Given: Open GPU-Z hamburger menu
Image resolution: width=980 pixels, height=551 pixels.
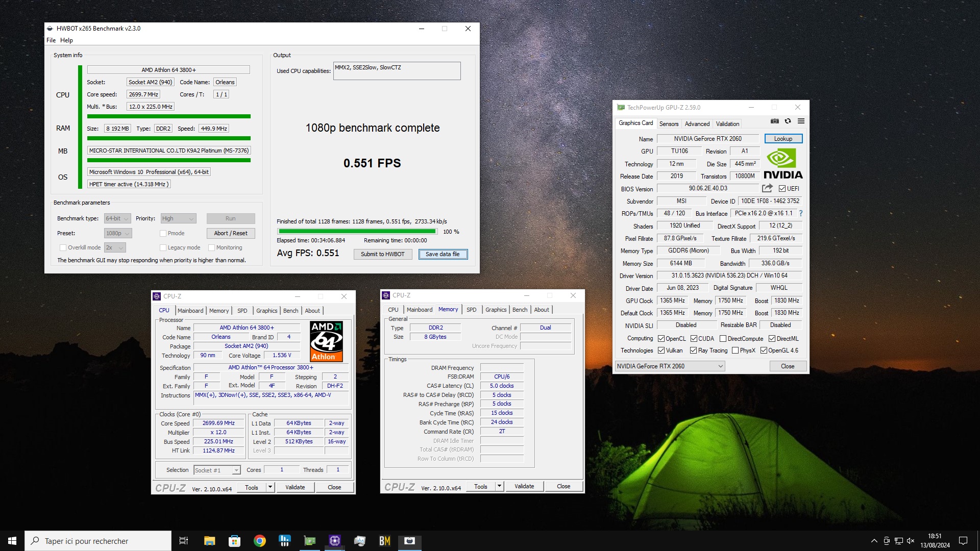Looking at the screenshot, I should tap(801, 121).
